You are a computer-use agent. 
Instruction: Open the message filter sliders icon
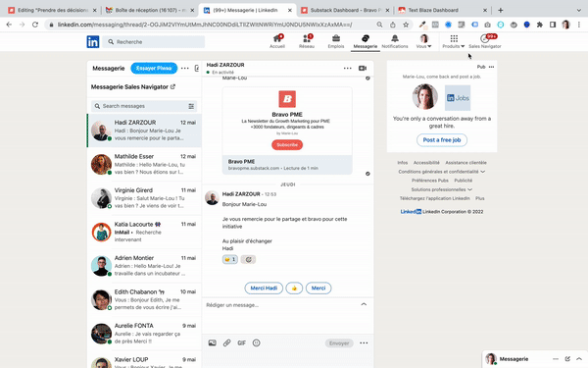coord(191,106)
